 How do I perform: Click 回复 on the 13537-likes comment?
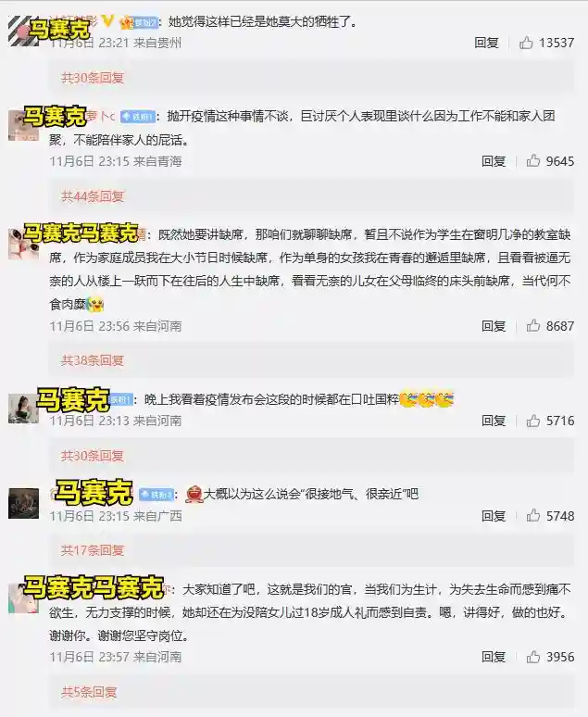[486, 43]
